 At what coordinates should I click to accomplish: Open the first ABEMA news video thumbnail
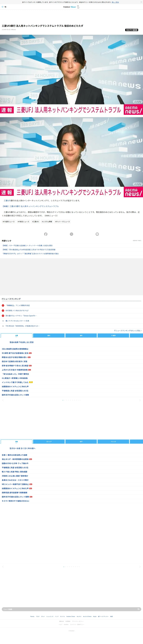(x=71, y=75)
